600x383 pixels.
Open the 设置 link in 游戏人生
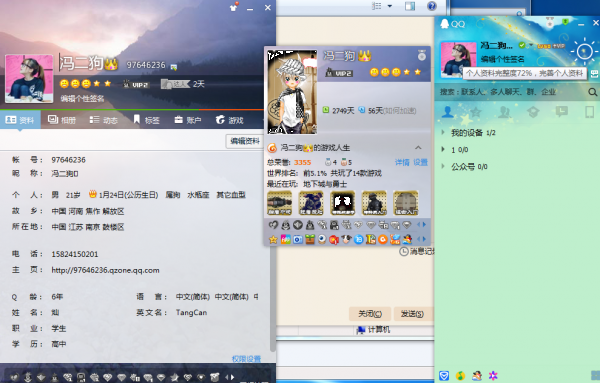(420, 162)
